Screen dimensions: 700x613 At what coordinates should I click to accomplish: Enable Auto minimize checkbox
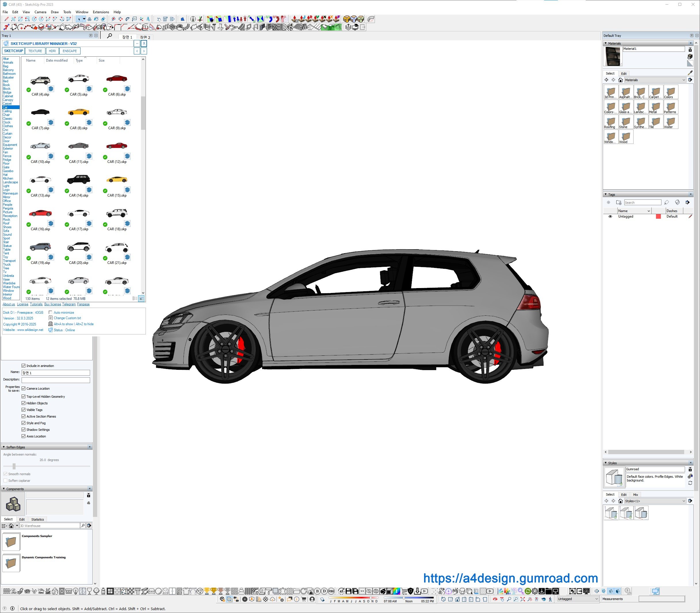(x=51, y=312)
